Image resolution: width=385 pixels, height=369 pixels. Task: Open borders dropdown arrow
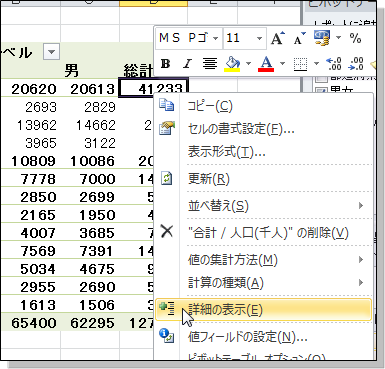click(316, 63)
